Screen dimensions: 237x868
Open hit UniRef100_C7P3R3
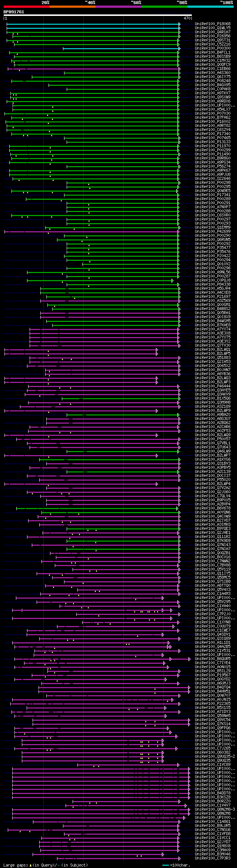pyautogui.click(x=213, y=858)
